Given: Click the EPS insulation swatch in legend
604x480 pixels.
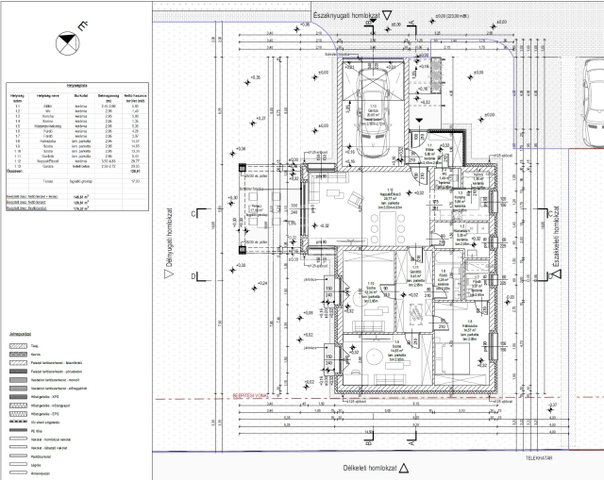Looking at the screenshot, I should tap(18, 414).
